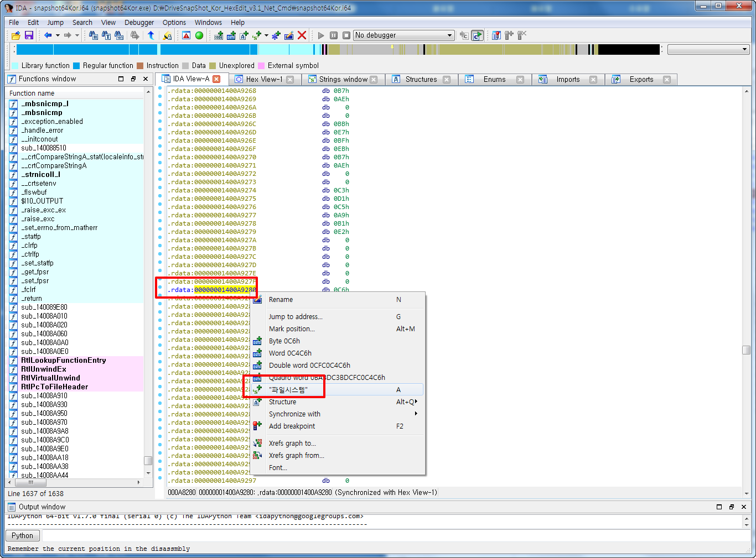The width and height of the screenshot is (756, 558).
Task: Click the Python button in Output window
Action: click(22, 535)
